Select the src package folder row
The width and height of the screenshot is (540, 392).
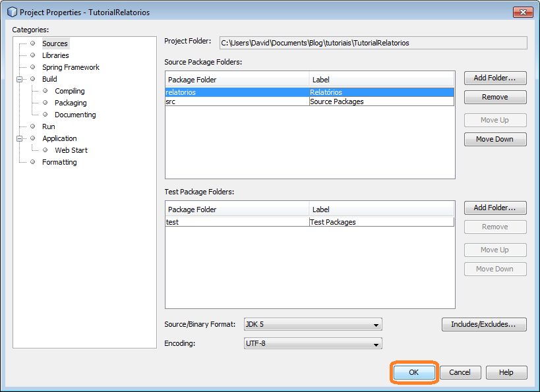pos(237,101)
